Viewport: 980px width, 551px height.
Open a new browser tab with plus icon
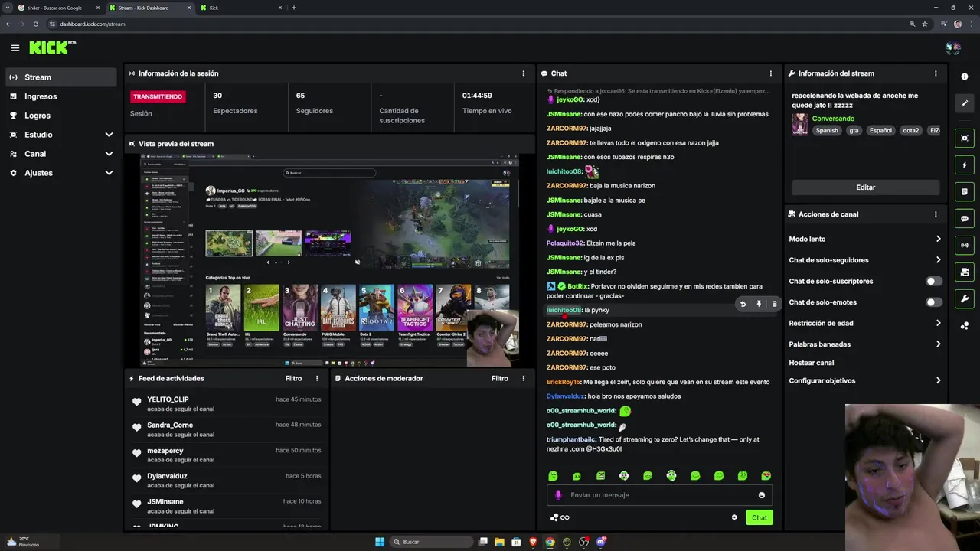(294, 8)
